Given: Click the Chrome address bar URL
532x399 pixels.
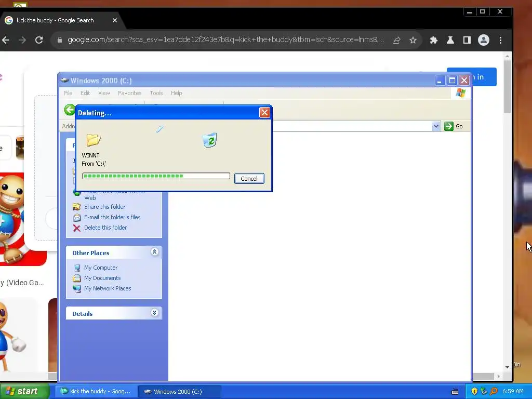Looking at the screenshot, I should [x=225, y=39].
